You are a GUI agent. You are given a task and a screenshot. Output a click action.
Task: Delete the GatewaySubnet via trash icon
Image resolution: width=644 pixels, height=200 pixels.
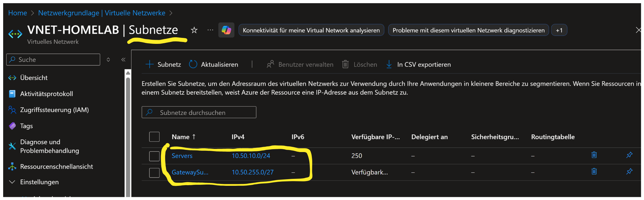(594, 171)
